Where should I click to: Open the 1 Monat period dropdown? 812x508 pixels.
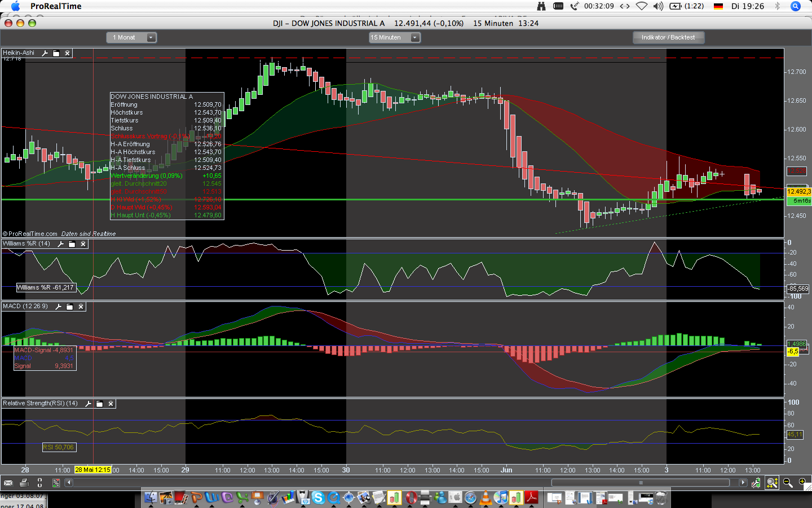coord(131,37)
